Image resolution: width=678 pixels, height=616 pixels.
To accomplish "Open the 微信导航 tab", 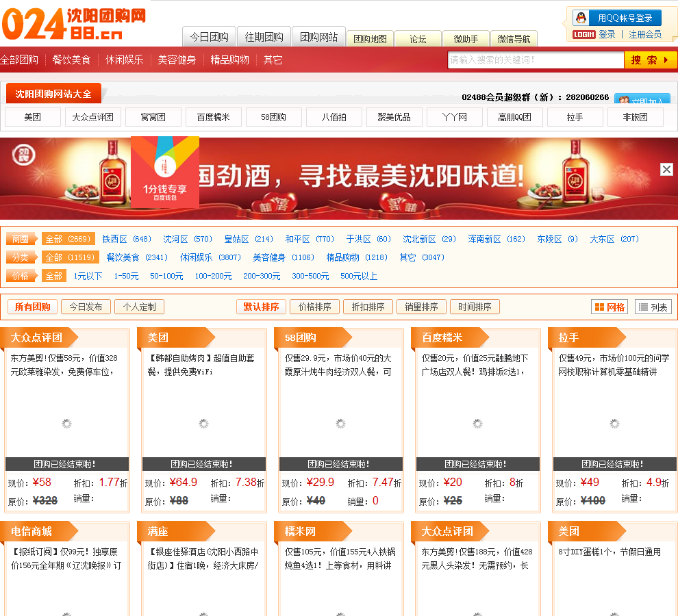I will coord(514,39).
